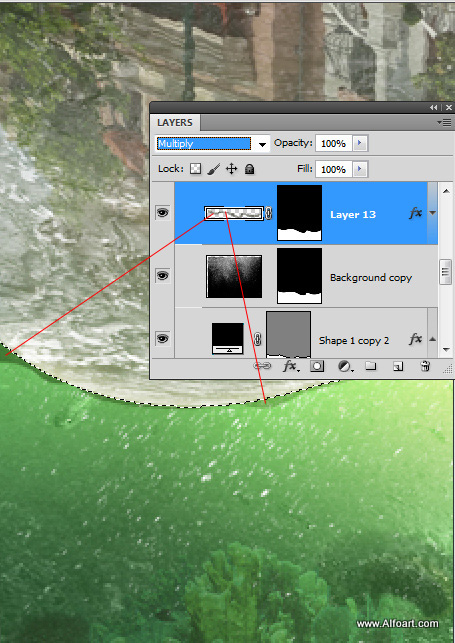The width and height of the screenshot is (455, 643).
Task: Lock position move icon
Action: pyautogui.click(x=232, y=169)
